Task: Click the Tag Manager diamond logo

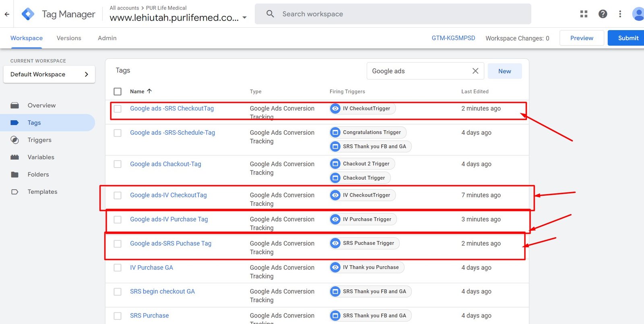Action: pyautogui.click(x=28, y=14)
